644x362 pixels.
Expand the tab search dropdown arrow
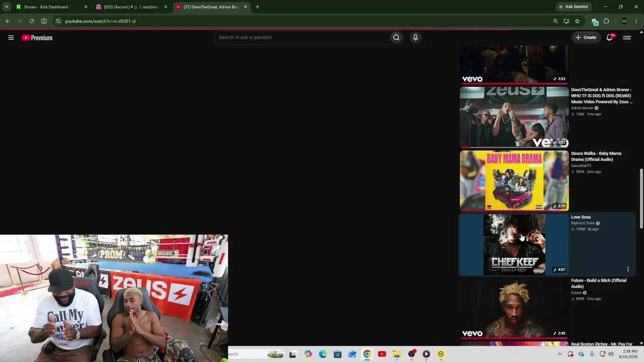point(7,7)
